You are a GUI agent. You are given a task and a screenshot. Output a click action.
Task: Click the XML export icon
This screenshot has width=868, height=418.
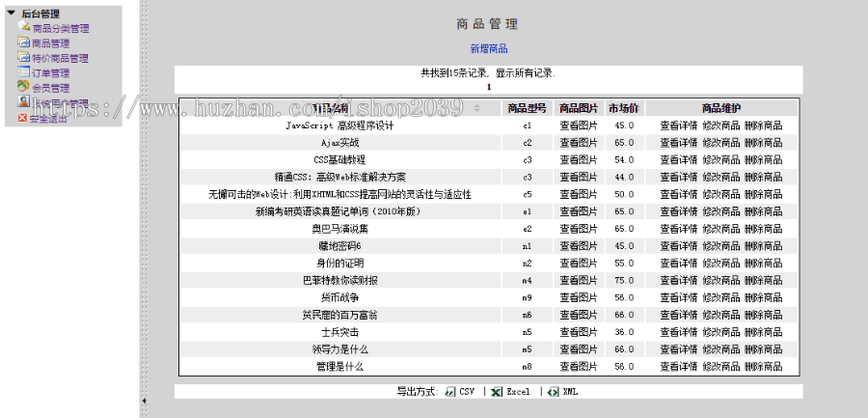(553, 392)
